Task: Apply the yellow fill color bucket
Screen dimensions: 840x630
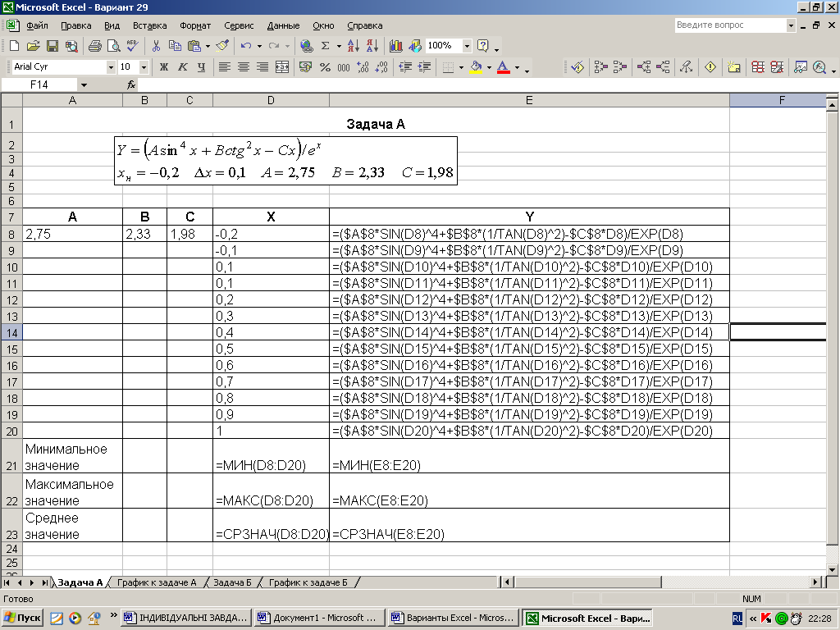Action: coord(476,67)
